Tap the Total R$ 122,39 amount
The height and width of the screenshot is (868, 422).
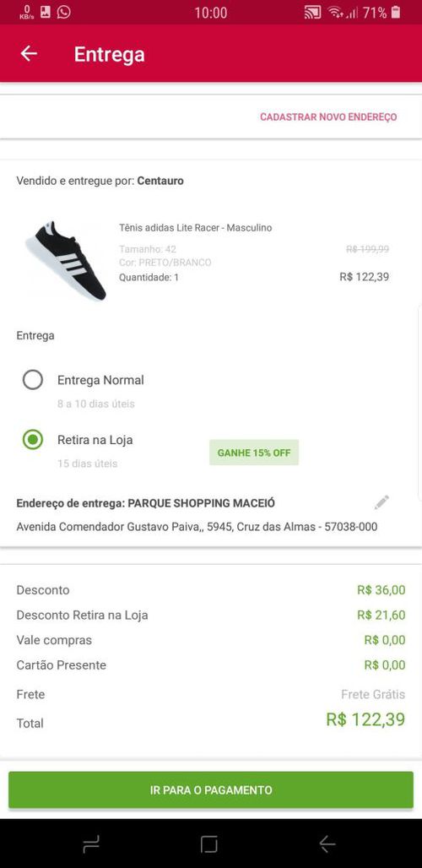365,719
